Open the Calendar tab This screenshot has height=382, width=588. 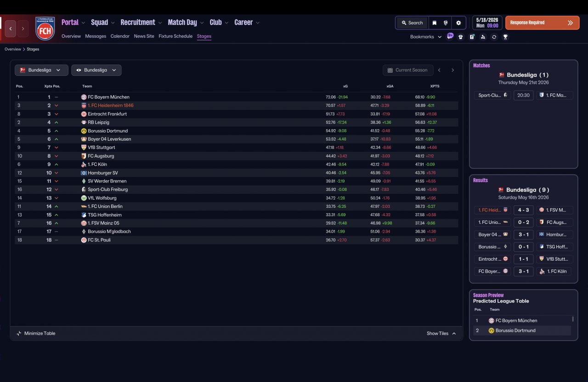[x=120, y=36]
